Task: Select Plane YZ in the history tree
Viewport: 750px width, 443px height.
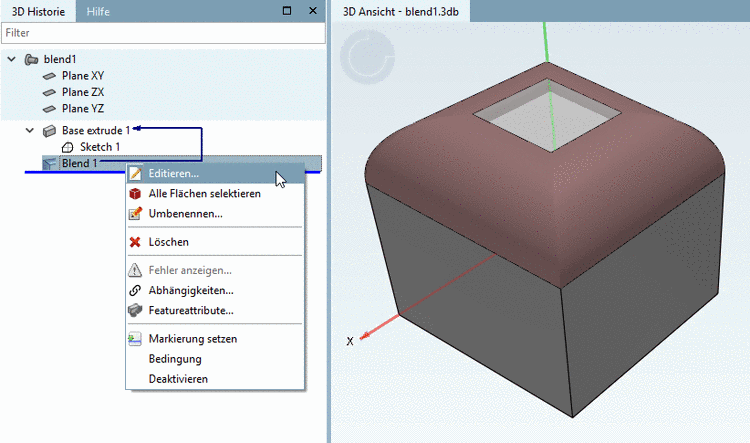Action: coord(83,109)
